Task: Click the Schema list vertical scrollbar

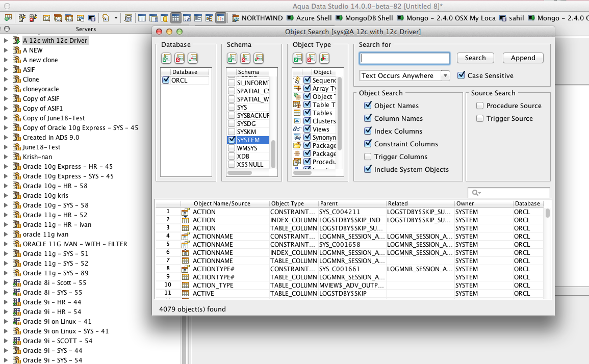Action: coord(273,154)
